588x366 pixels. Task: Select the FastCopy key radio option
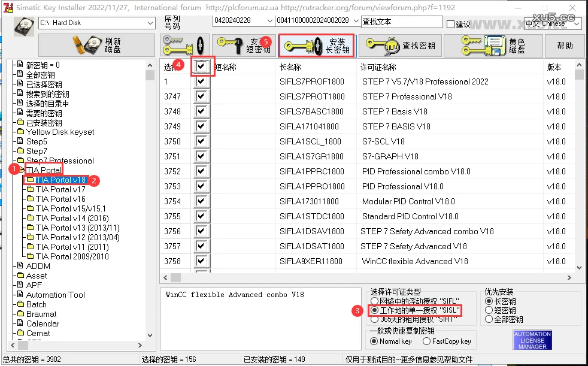tap(426, 341)
